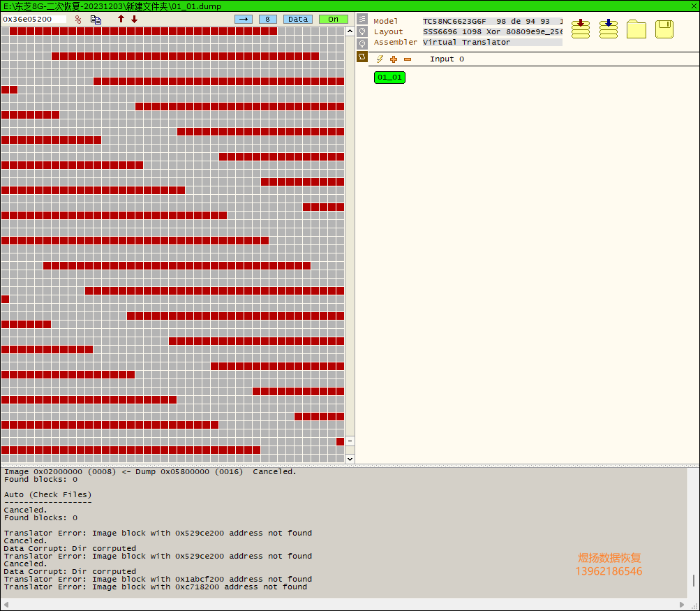Toggle the right-arrow direction button
The image size is (700, 611).
click(244, 20)
